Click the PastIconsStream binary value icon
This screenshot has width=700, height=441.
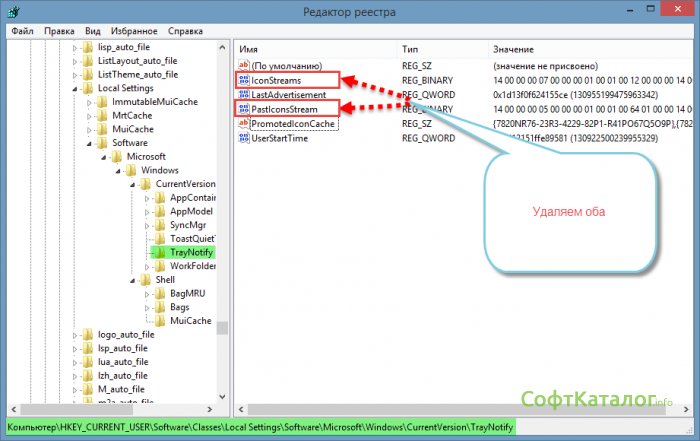click(x=243, y=108)
